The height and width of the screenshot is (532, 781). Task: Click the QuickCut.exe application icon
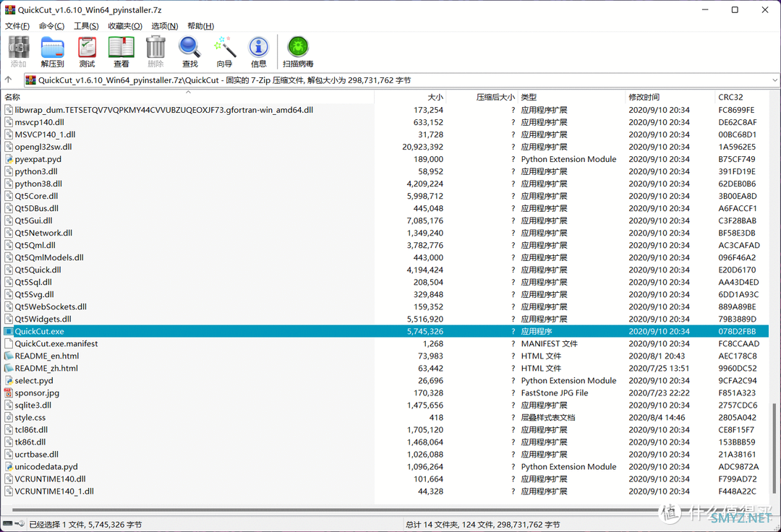pyautogui.click(x=9, y=332)
